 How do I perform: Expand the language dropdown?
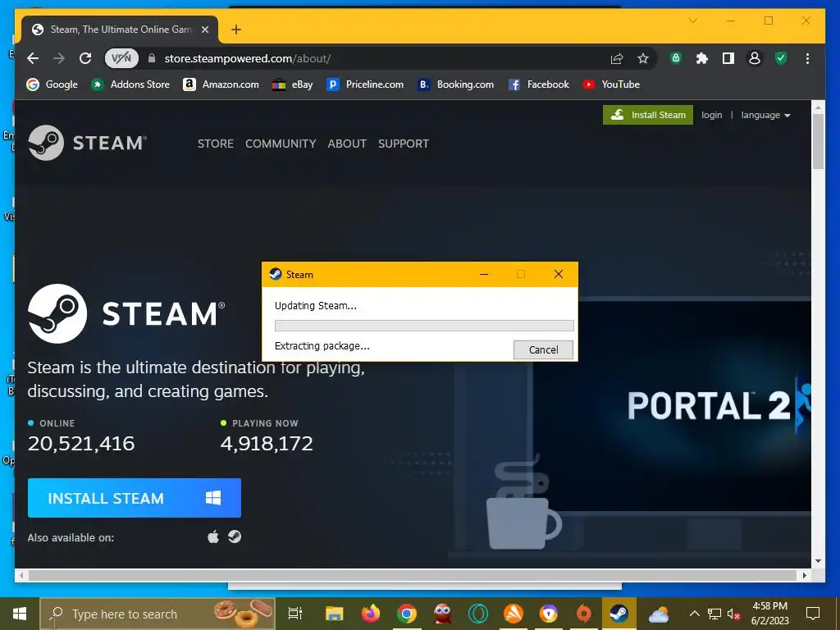tap(765, 115)
